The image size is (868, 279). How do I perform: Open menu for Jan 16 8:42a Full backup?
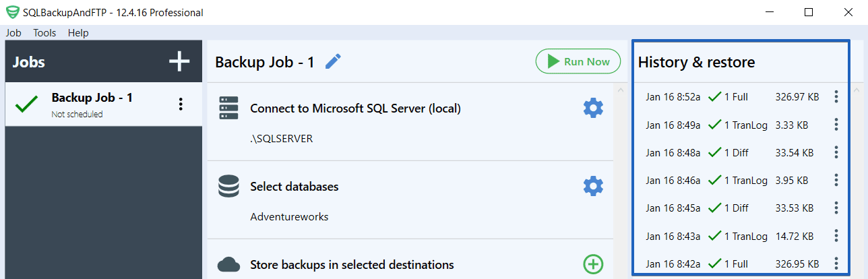click(x=836, y=263)
